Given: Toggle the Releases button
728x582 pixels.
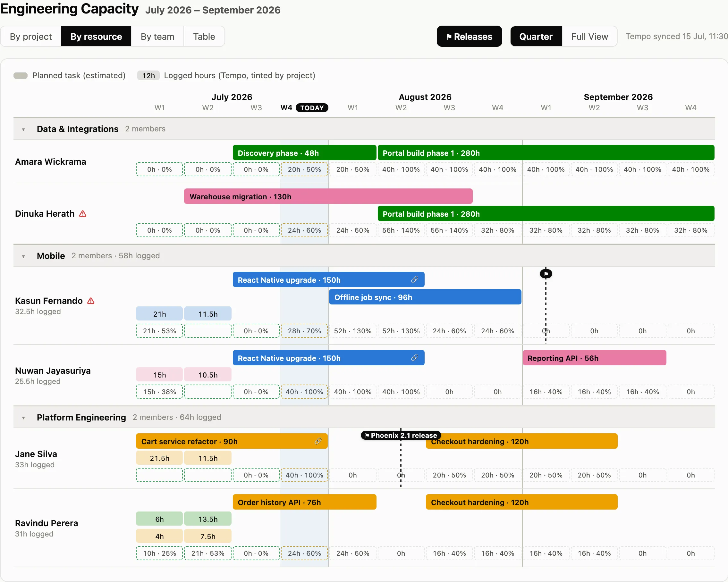Looking at the screenshot, I should click(469, 37).
